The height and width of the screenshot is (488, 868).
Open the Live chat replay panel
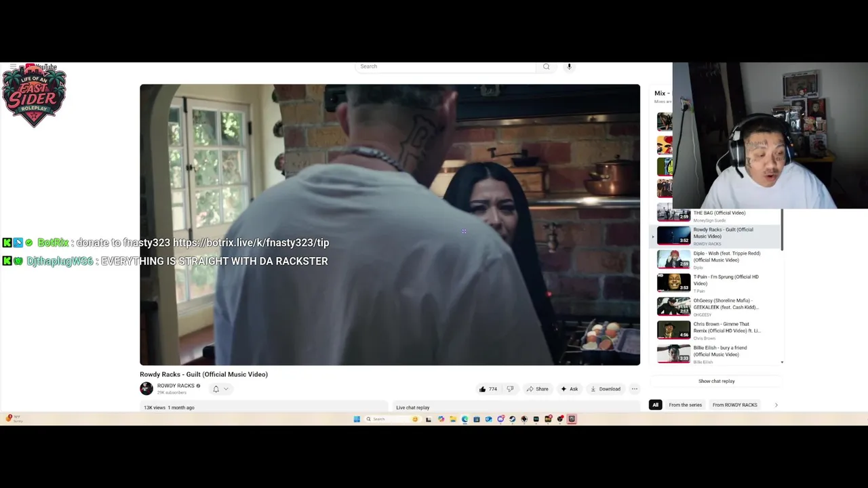515,407
